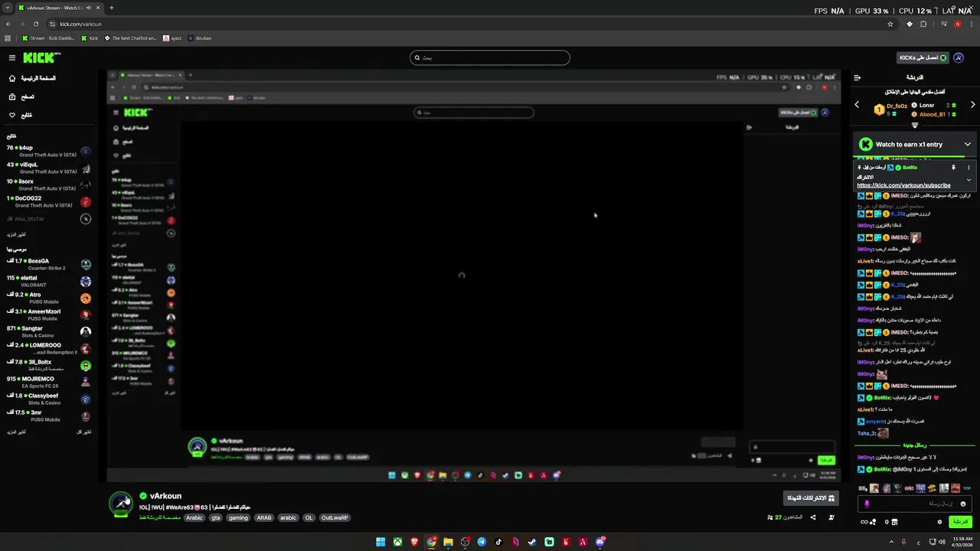Image resolution: width=980 pixels, height=551 pixels.
Task: Open kick.com/varkoun/subscribe link
Action: [903, 185]
